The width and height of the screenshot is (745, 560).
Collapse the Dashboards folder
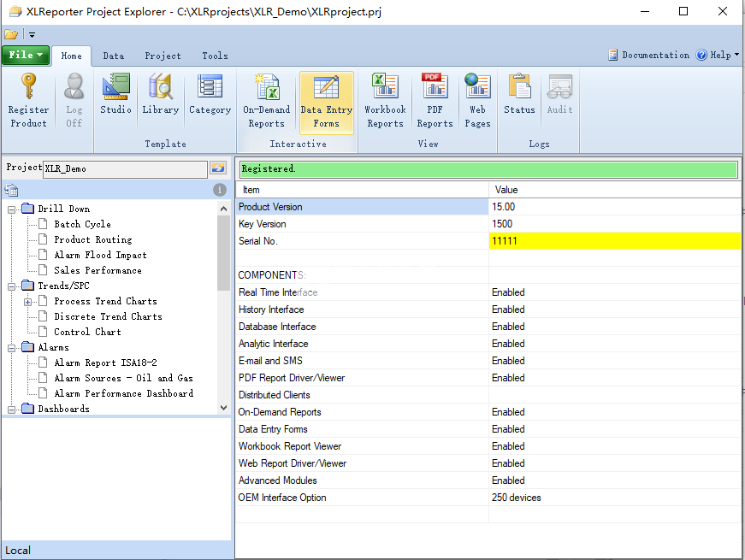pyautogui.click(x=11, y=410)
